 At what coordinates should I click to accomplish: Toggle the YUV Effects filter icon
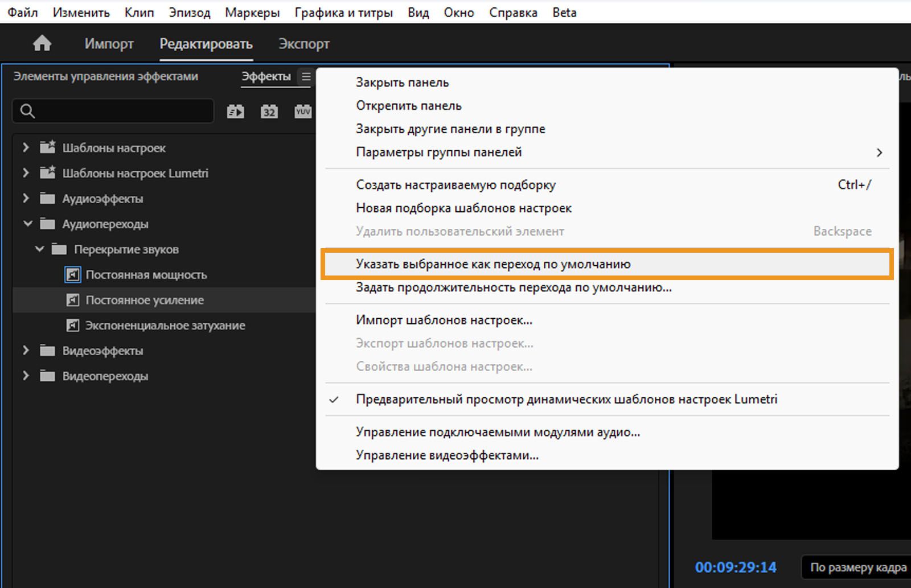tap(303, 112)
